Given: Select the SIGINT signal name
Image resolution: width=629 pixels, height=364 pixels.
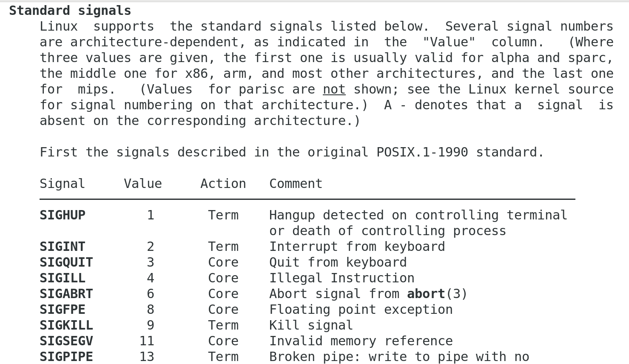Looking at the screenshot, I should (x=63, y=247).
